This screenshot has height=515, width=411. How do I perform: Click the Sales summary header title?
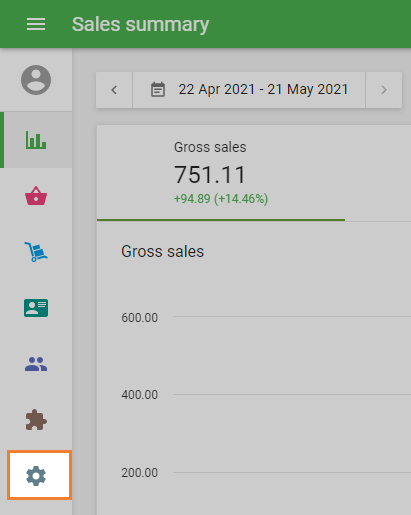(140, 25)
